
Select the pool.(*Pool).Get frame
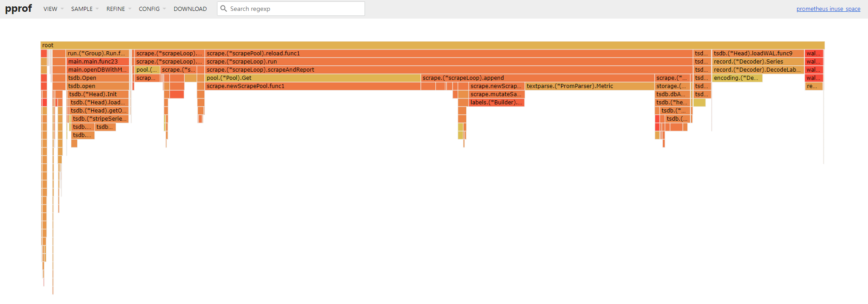click(x=312, y=78)
